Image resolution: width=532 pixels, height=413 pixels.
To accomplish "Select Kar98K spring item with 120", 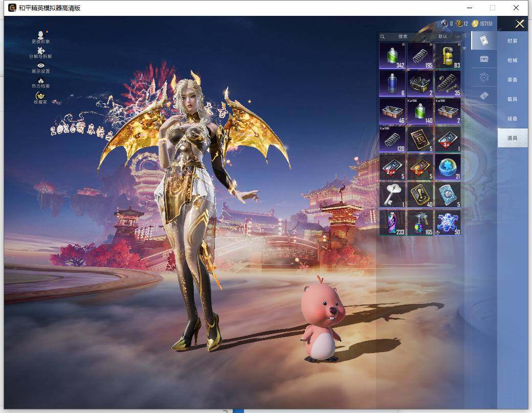I will (392, 140).
